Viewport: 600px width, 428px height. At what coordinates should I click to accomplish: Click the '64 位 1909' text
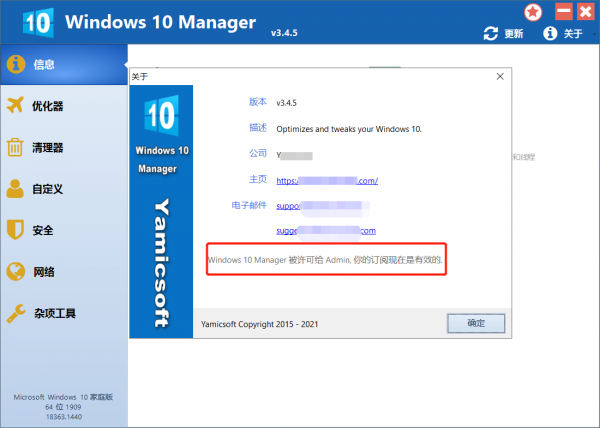click(63, 407)
